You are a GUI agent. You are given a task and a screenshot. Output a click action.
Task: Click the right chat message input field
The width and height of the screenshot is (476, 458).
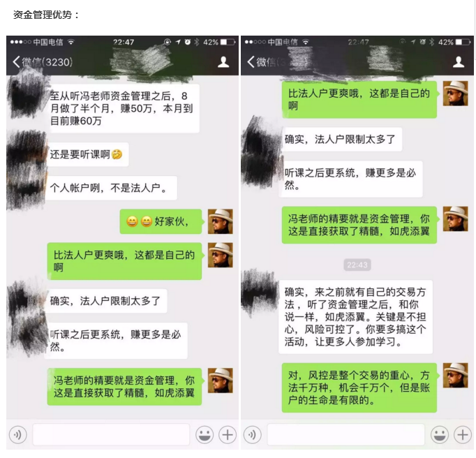point(345,435)
